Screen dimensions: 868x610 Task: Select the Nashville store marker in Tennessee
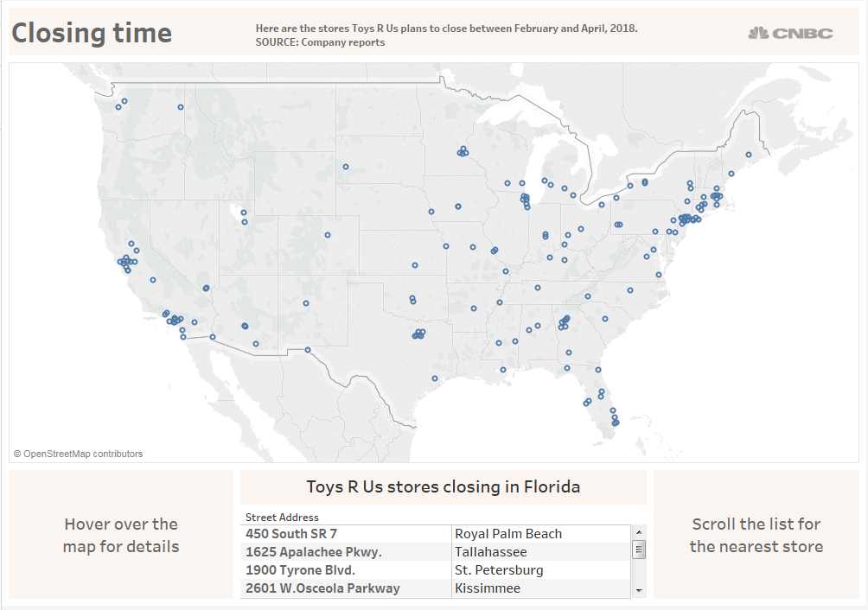(x=538, y=288)
